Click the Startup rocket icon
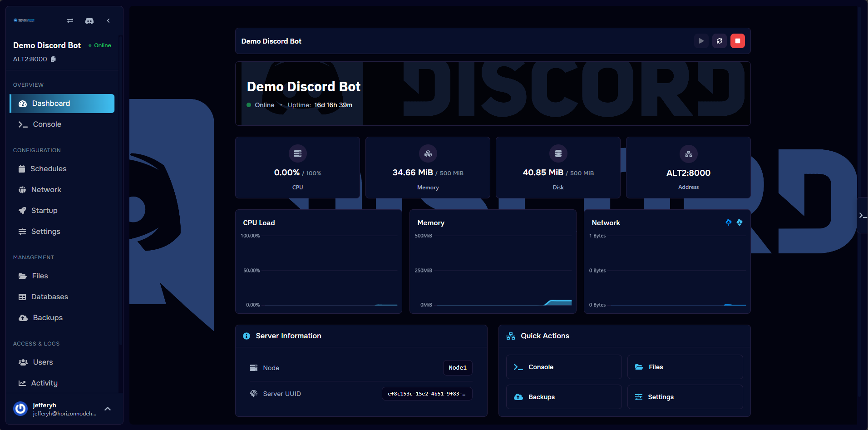This screenshot has height=430, width=868. (x=22, y=211)
